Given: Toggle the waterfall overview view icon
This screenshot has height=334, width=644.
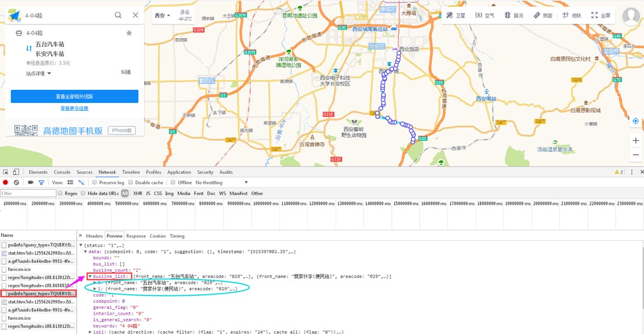Looking at the screenshot, I should click(x=81, y=182).
